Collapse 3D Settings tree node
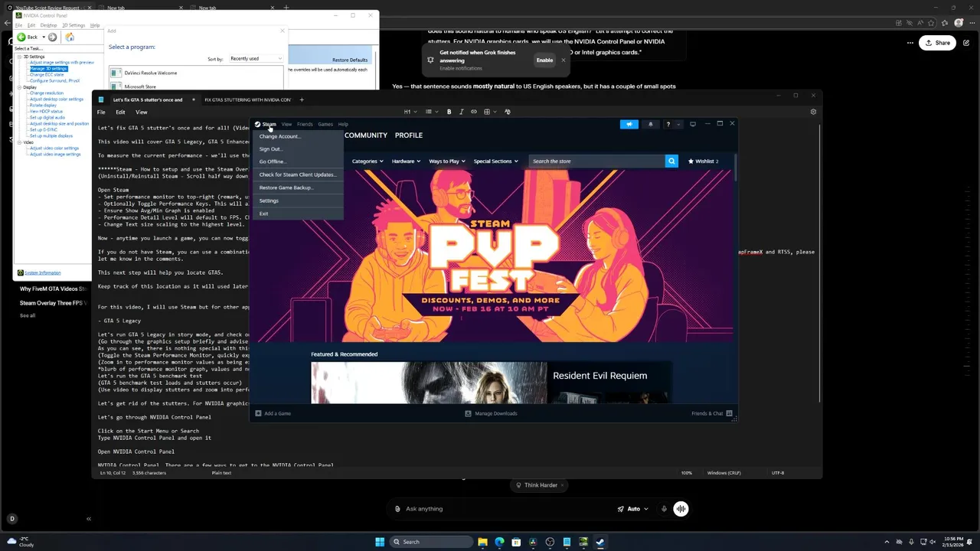 click(19, 57)
